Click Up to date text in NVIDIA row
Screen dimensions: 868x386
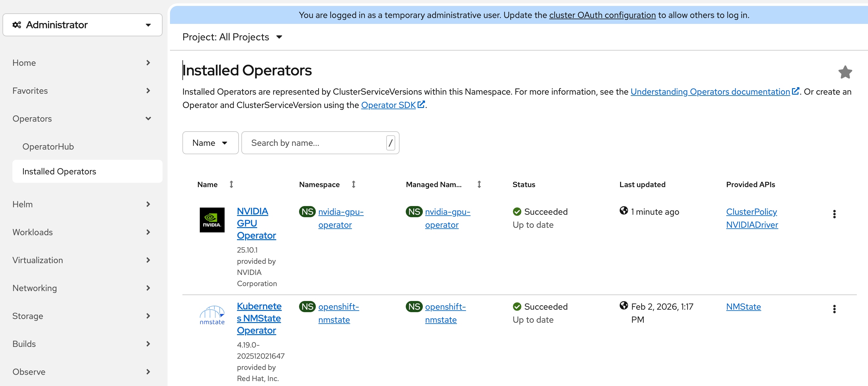pos(533,225)
